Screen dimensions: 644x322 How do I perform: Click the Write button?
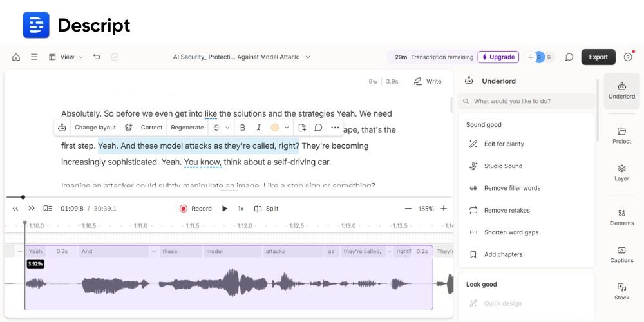coord(428,81)
